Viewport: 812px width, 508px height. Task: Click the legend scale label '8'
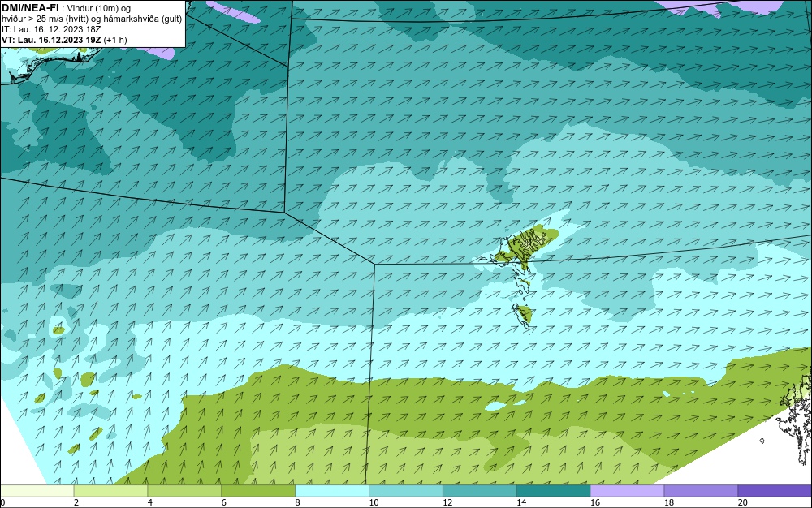click(x=297, y=502)
